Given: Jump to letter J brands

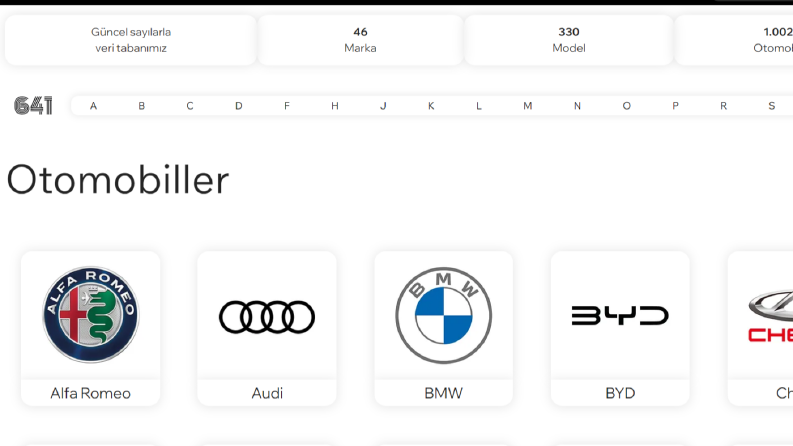Looking at the screenshot, I should (x=383, y=106).
